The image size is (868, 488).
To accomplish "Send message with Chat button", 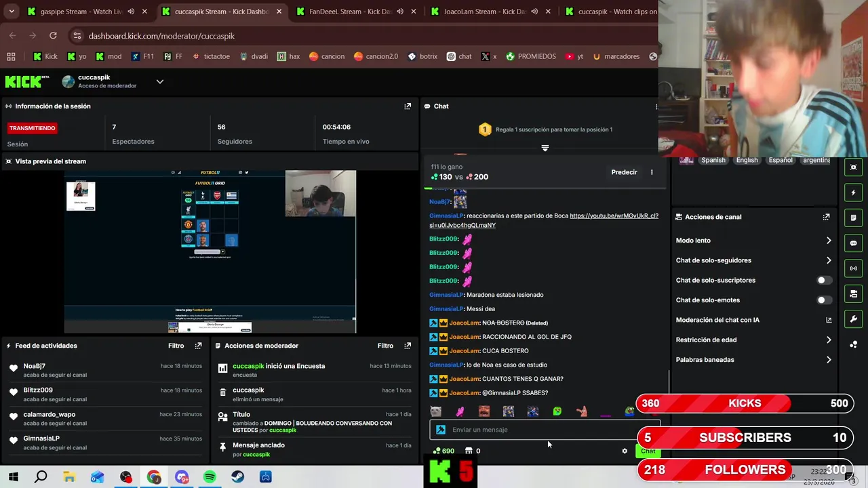I will (648, 451).
